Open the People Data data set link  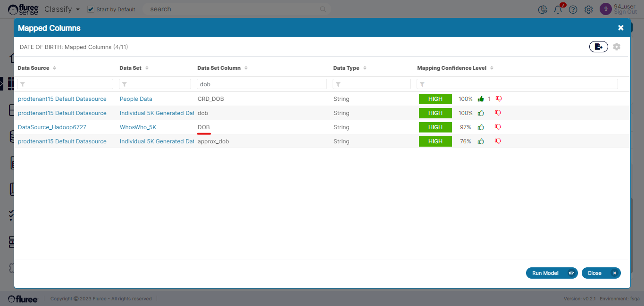click(136, 99)
